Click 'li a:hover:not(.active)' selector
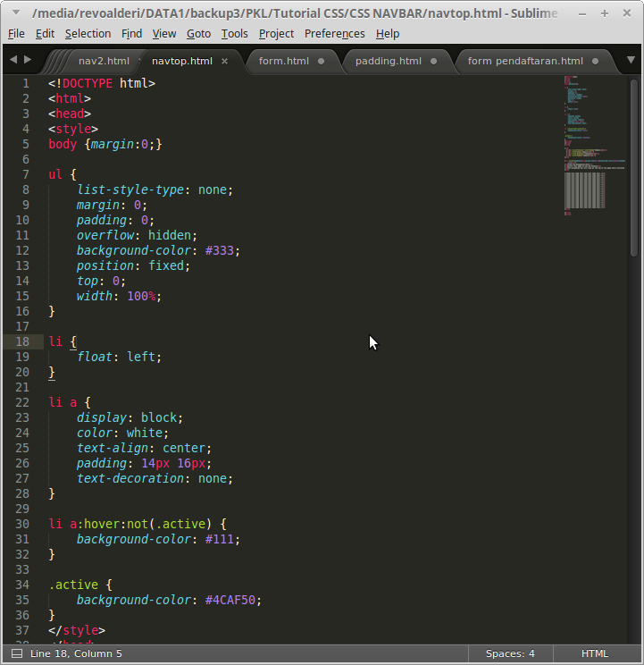The image size is (644, 665). pos(130,524)
